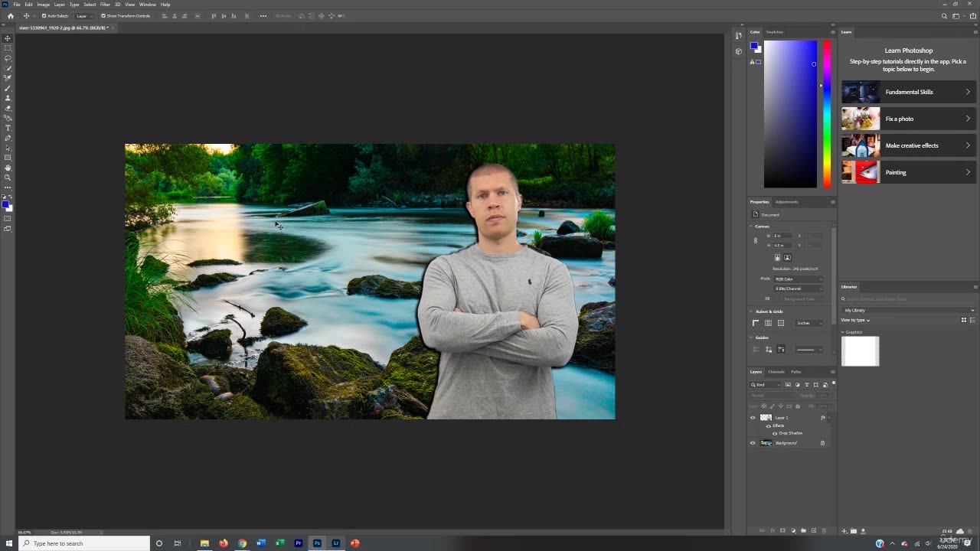Collapse the Canvas section
The image size is (980, 551).
(x=751, y=227)
